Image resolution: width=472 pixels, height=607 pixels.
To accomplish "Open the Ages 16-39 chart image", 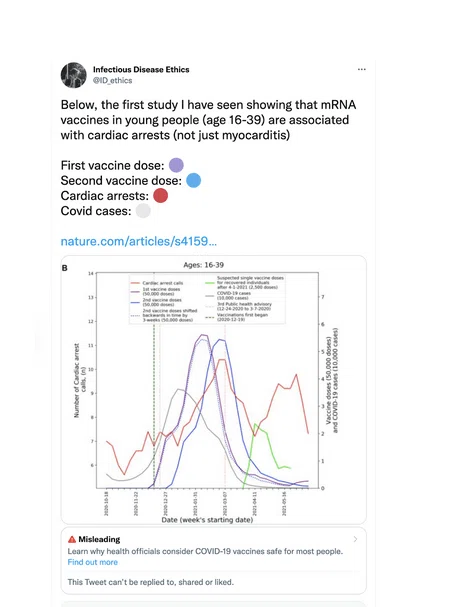I will pyautogui.click(x=214, y=390).
